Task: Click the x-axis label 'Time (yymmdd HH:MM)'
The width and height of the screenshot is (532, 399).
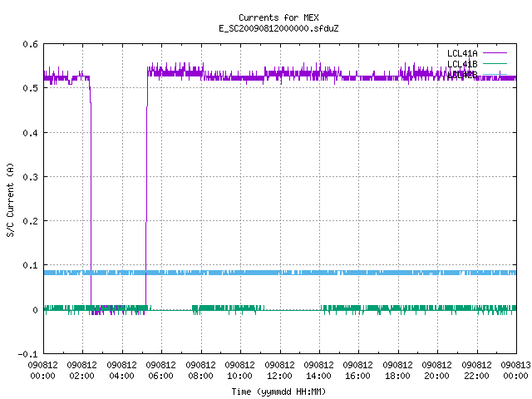Action: (278, 392)
